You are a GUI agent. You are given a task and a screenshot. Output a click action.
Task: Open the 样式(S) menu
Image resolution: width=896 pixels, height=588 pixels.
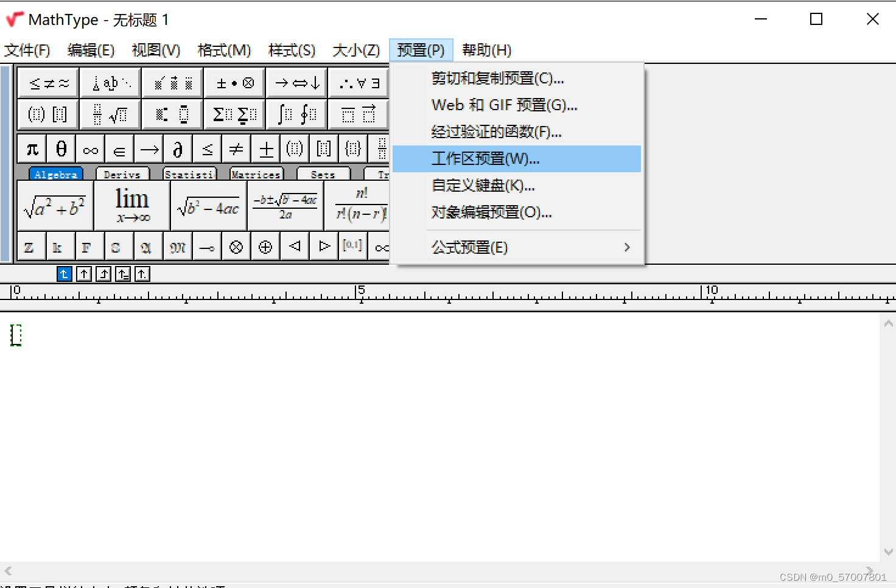pyautogui.click(x=292, y=50)
